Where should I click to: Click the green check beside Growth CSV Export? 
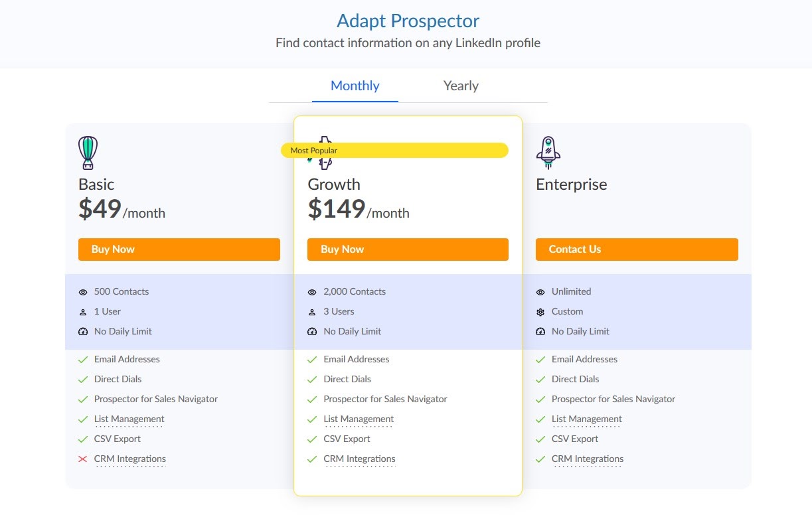click(312, 439)
